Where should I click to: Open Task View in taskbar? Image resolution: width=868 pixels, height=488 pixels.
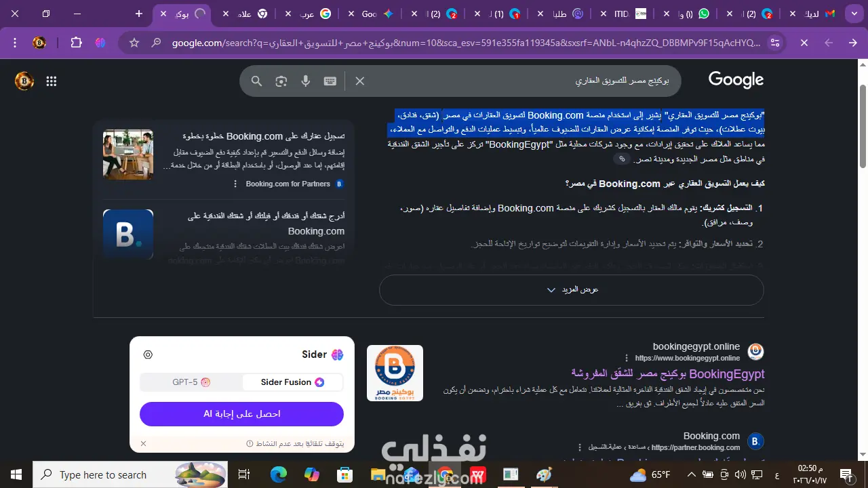click(x=245, y=474)
